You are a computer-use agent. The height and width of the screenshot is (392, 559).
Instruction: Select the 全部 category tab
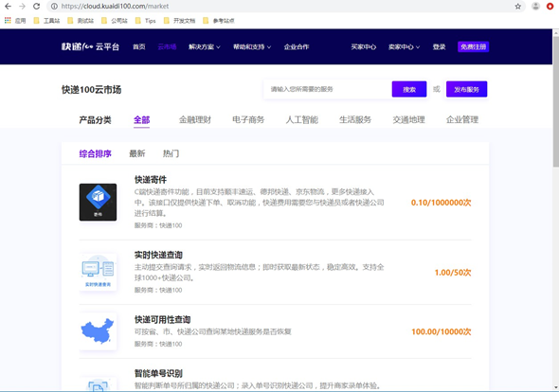point(141,119)
